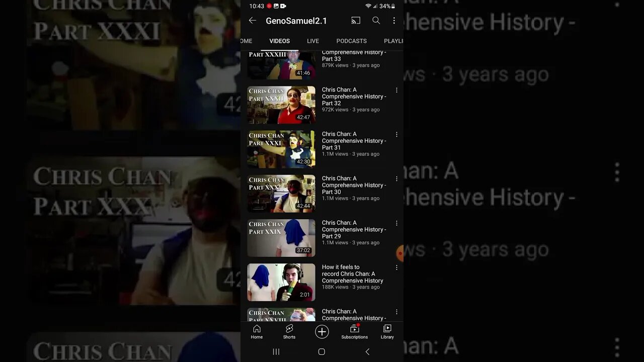Tap the Create plus button

coord(322,331)
